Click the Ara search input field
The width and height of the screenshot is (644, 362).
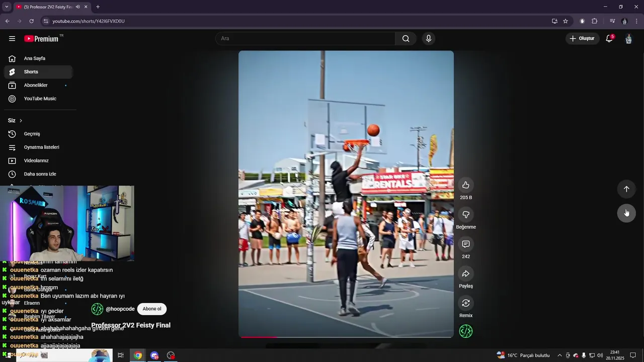(305, 39)
